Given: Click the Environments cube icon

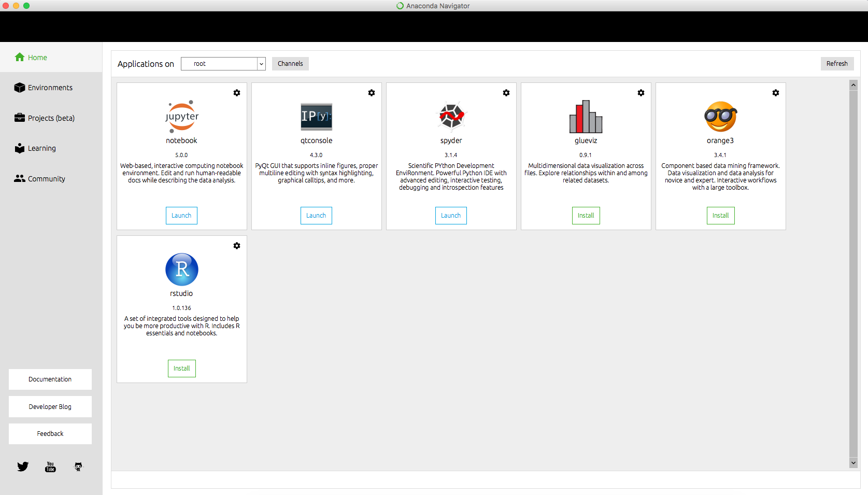Looking at the screenshot, I should (x=20, y=88).
